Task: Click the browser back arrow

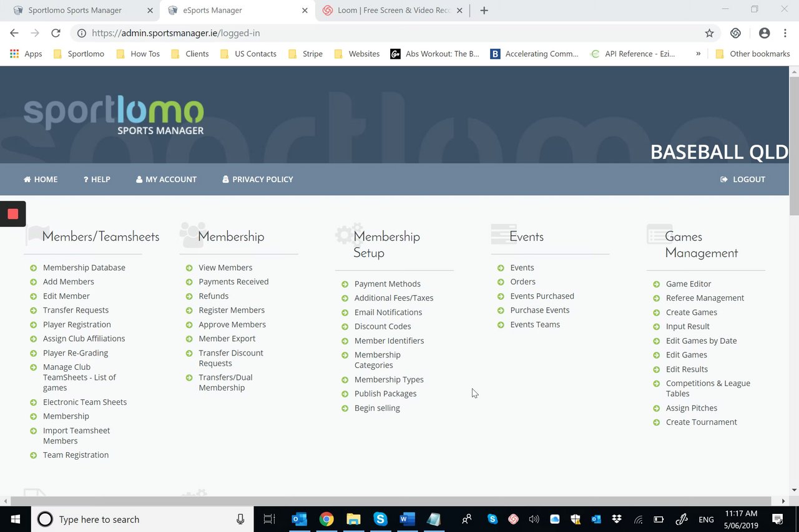Action: pyautogui.click(x=14, y=33)
